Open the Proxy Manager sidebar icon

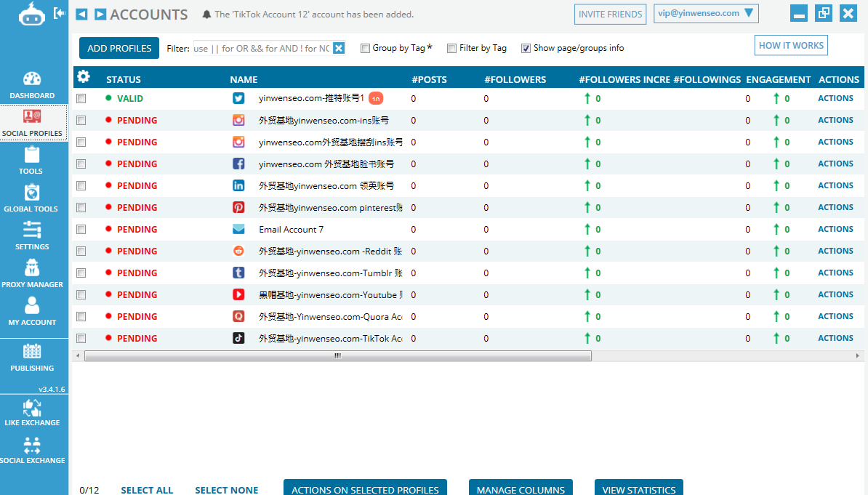coord(32,273)
